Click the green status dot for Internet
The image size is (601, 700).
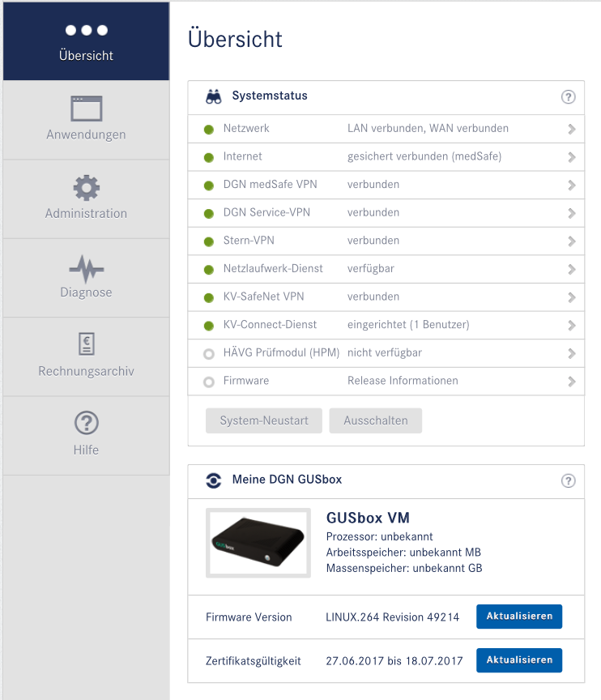click(x=208, y=158)
